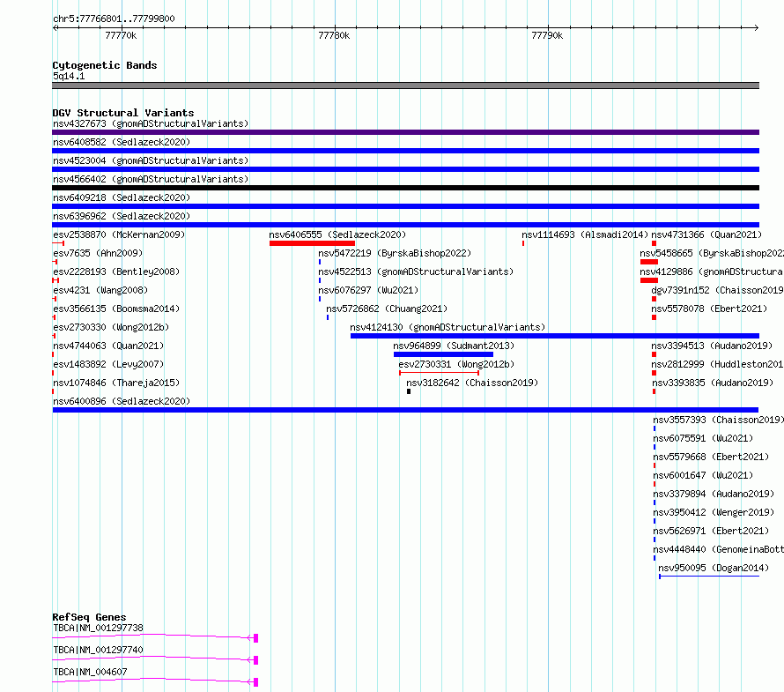Image resolution: width=784 pixels, height=692 pixels.
Task: Click the nsv4327673 gnomAD variant label
Action: (151, 123)
